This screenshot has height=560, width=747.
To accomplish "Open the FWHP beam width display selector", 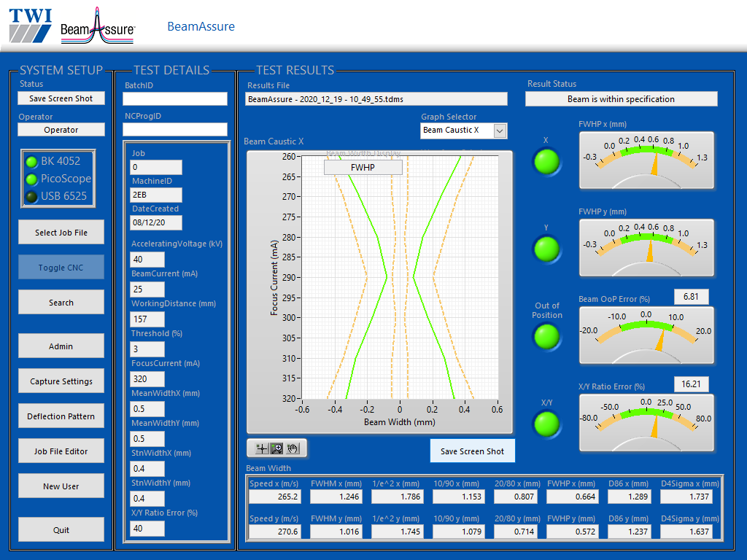I will [363, 168].
